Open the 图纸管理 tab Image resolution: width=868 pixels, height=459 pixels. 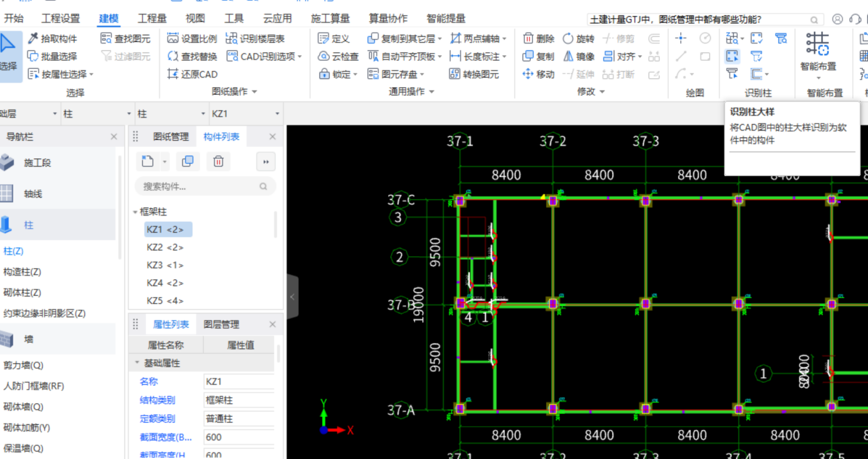(171, 137)
